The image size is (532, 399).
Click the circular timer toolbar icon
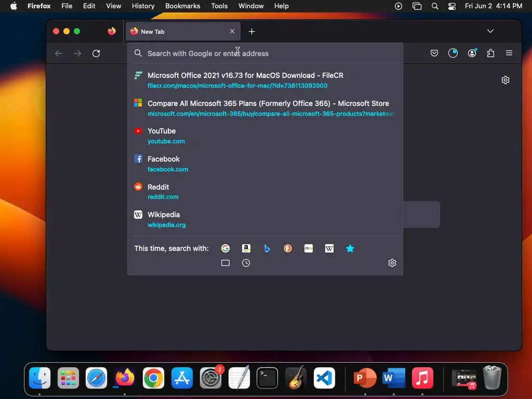pos(453,53)
